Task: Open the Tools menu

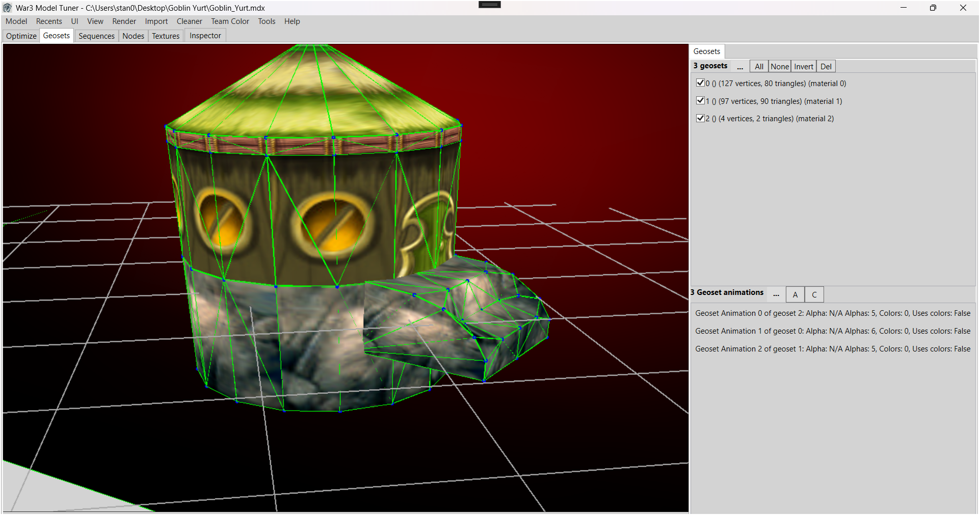Action: pyautogui.click(x=267, y=21)
